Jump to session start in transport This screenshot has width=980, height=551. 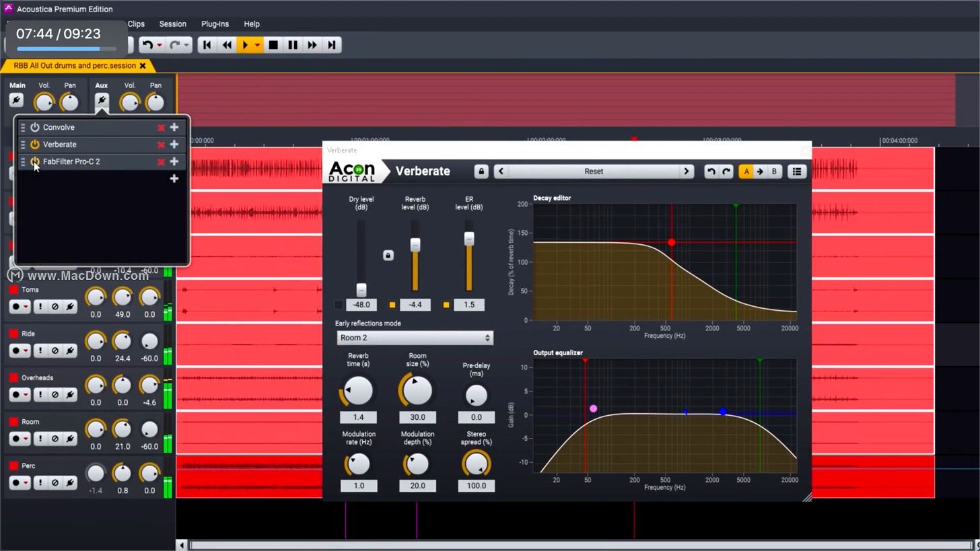pos(207,45)
